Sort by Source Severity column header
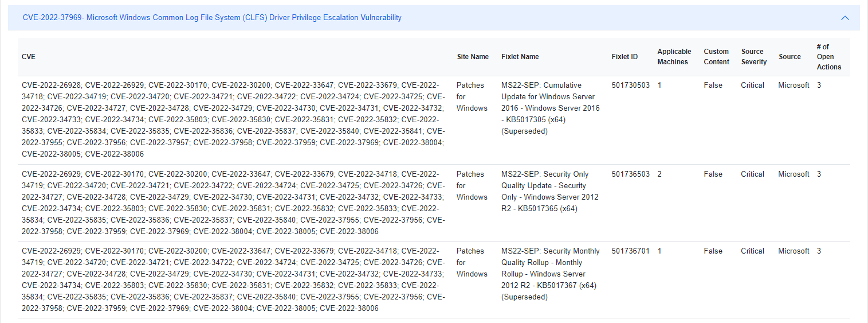868x323 pixels. pos(753,57)
